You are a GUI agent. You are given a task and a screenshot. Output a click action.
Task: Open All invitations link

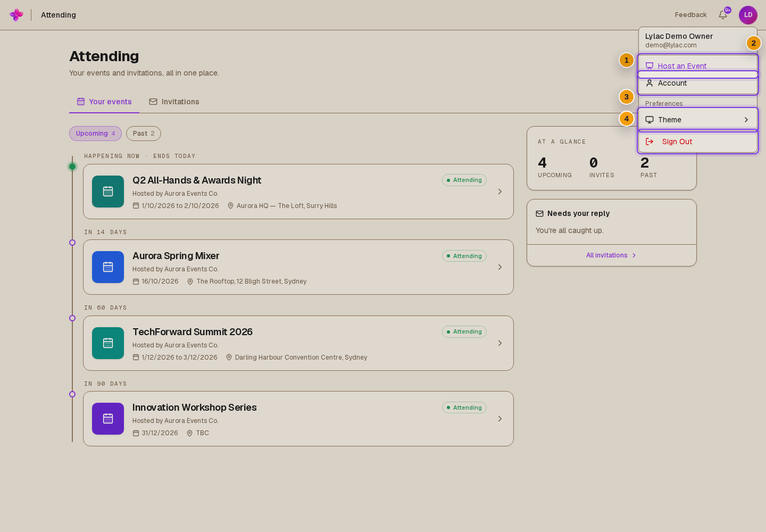tap(611, 255)
